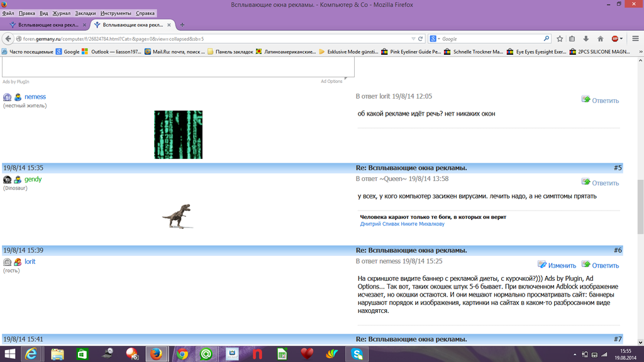Expand the URL history dropdown arrow
Image resolution: width=644 pixels, height=362 pixels.
click(413, 39)
